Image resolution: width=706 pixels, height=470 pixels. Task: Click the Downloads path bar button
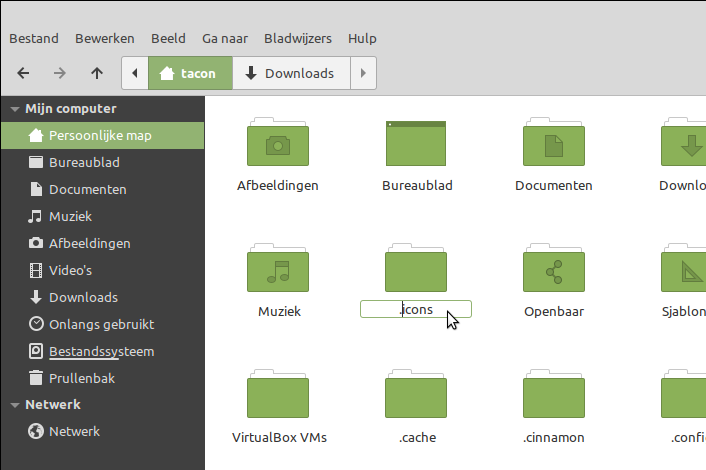pos(289,73)
